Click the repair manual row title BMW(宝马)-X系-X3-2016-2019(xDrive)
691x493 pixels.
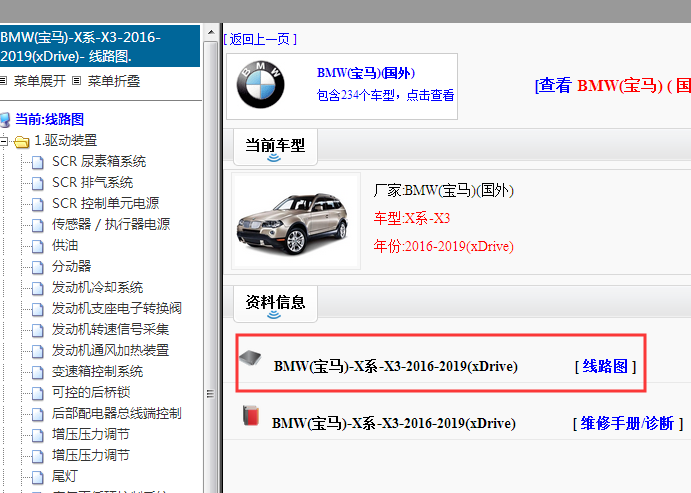[x=394, y=423]
